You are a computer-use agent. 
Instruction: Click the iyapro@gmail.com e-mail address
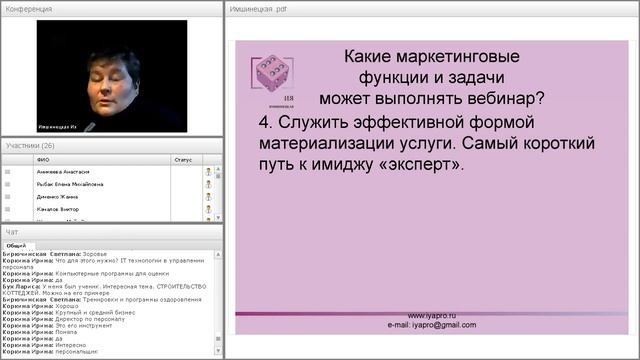point(444,325)
